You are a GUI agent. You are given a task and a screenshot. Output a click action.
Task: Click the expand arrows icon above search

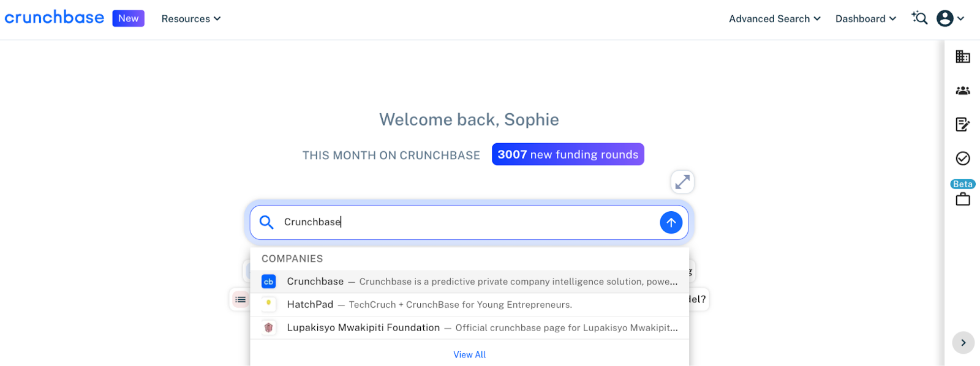682,182
